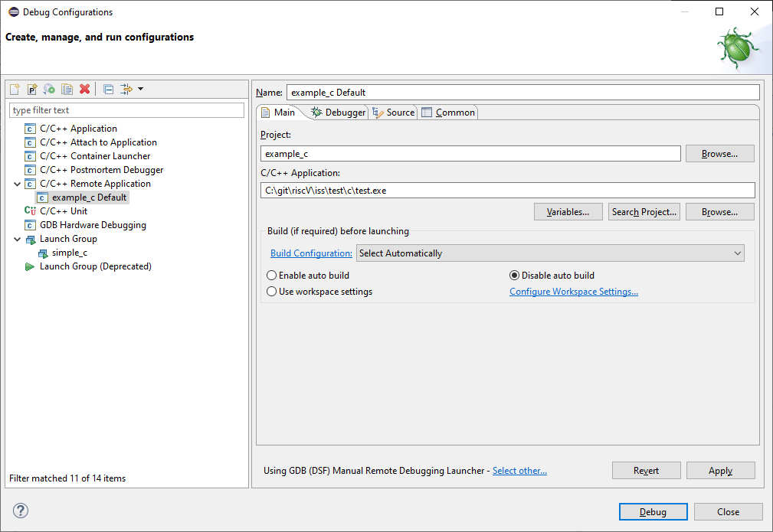Click the New launch configuration icon
The width and height of the screenshot is (773, 532).
tap(15, 90)
